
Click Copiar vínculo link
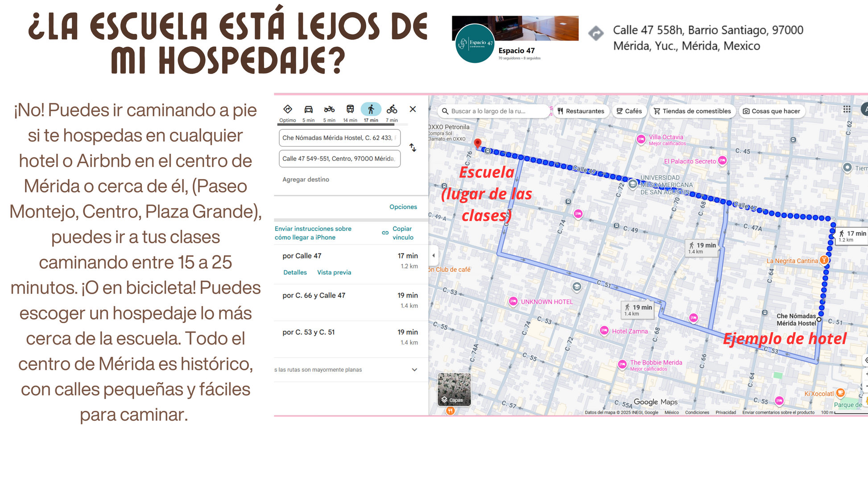point(402,233)
